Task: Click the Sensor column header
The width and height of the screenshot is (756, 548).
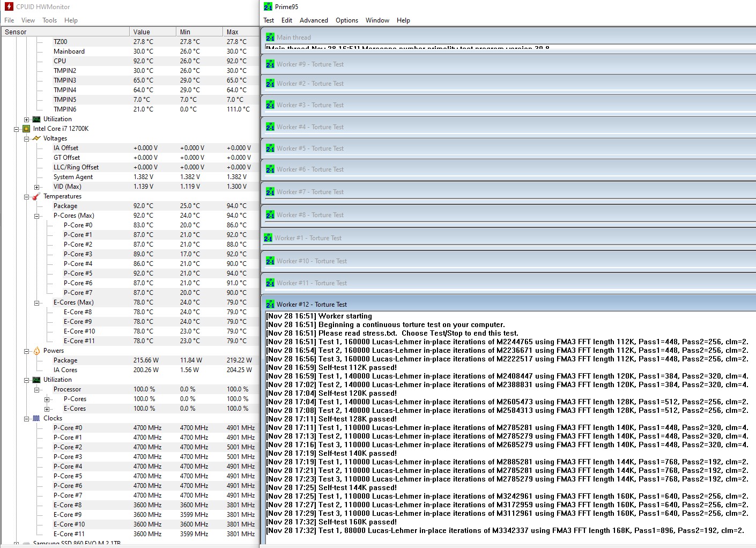Action: 65,32
